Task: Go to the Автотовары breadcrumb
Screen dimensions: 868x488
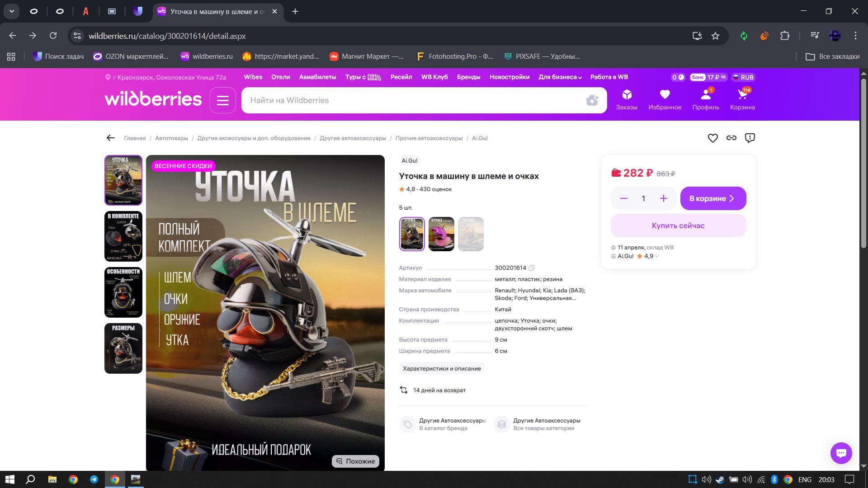Action: [171, 138]
